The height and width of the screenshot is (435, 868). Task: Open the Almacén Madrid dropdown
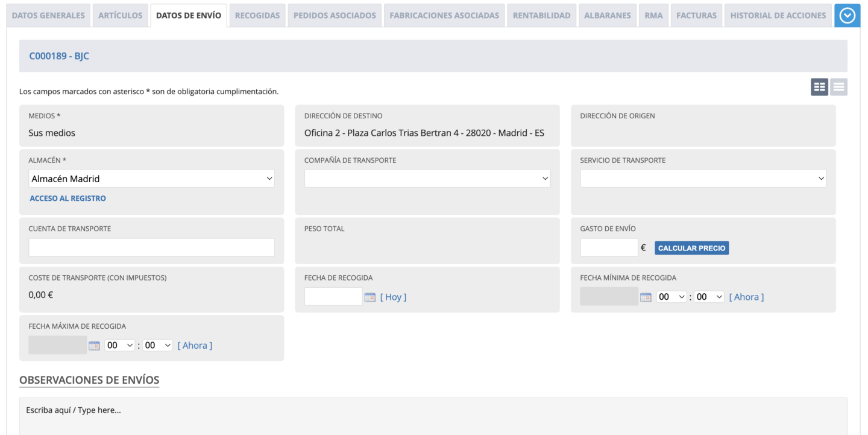point(151,179)
